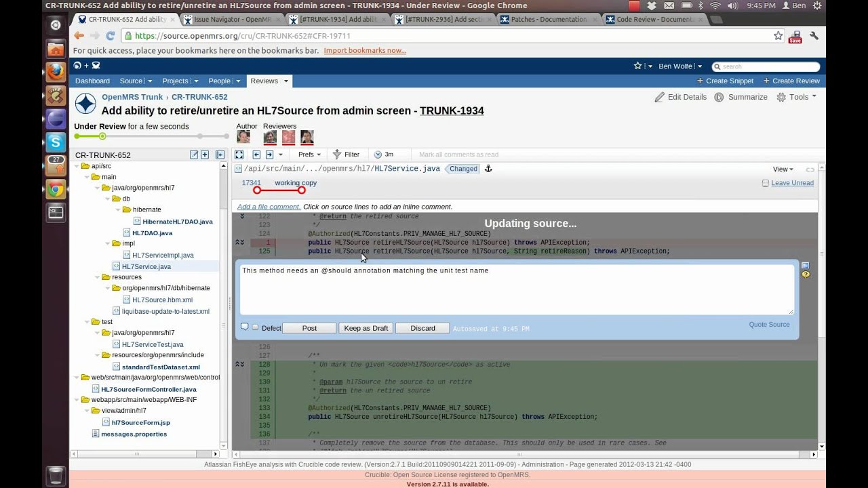This screenshot has height=488, width=868.
Task: Click the working copy revision marker
Action: pyautogui.click(x=302, y=190)
